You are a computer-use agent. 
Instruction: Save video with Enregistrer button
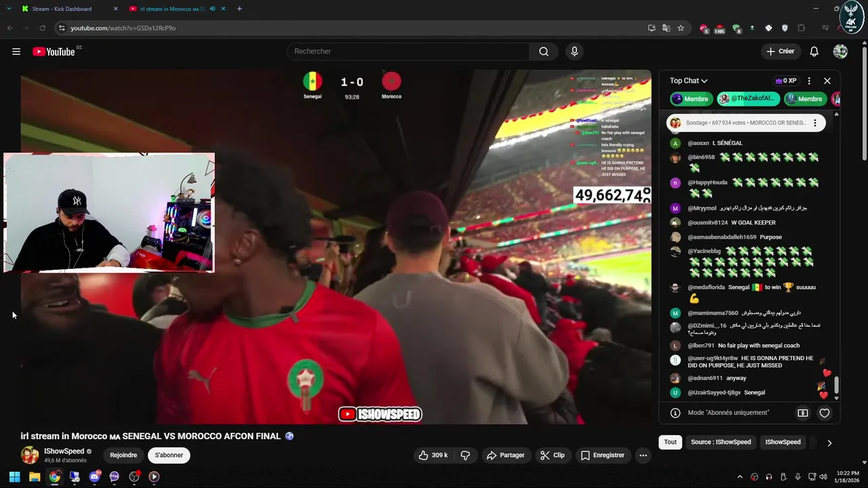pos(602,455)
